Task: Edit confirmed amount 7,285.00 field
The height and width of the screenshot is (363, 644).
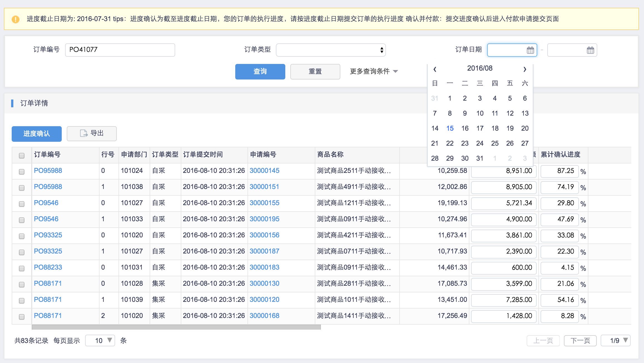Action: [504, 300]
